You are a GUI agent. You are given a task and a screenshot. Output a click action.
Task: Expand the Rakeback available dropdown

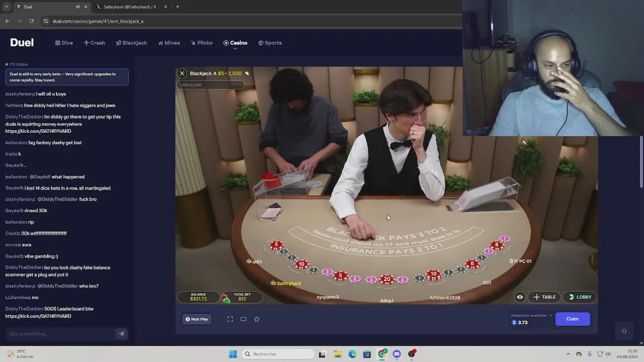click(x=550, y=315)
